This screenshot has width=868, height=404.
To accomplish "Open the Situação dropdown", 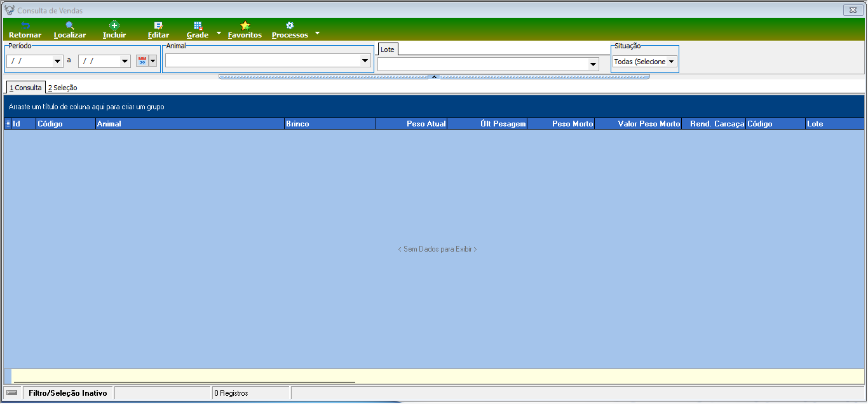I will (672, 62).
